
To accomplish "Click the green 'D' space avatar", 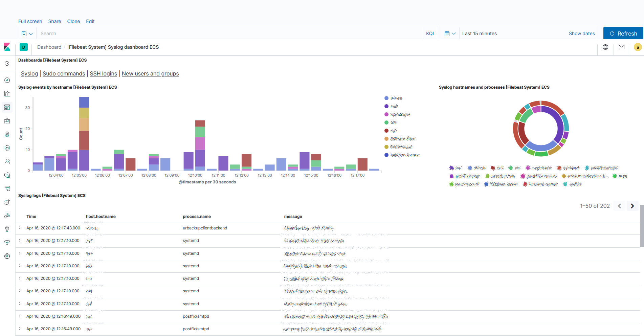I will pos(24,47).
